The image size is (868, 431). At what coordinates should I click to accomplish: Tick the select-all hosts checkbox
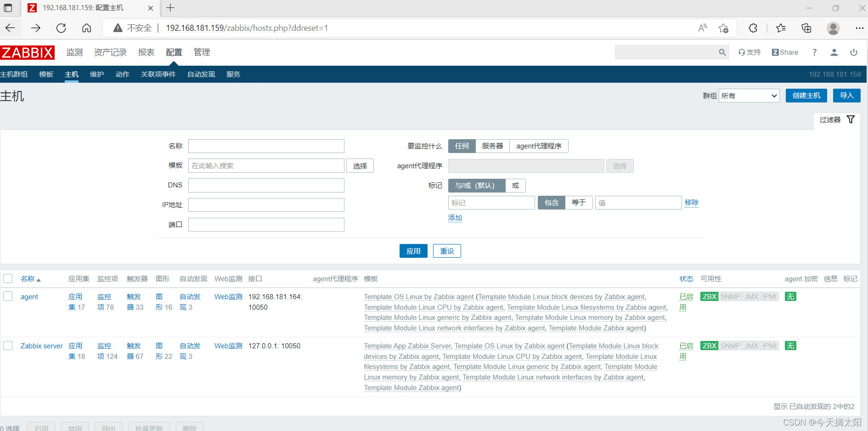[8, 278]
